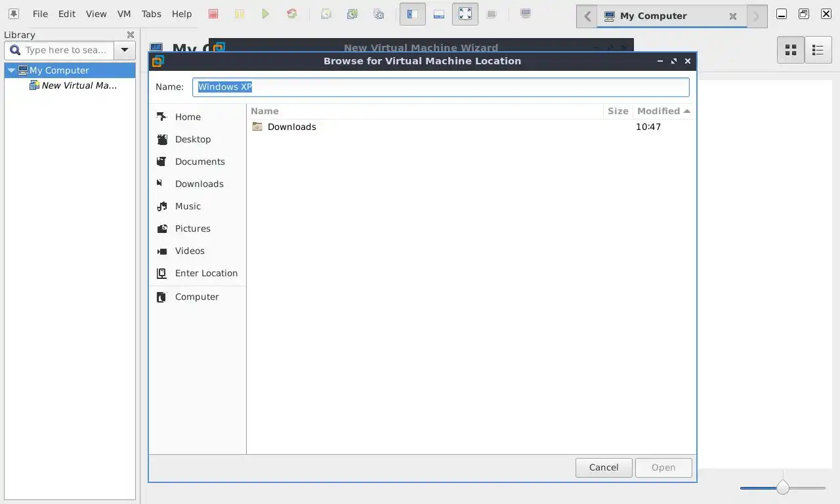Screen dimensions: 840x504
Task: Close the Browse for Virtual Machine Location dialog
Action: [688, 61]
